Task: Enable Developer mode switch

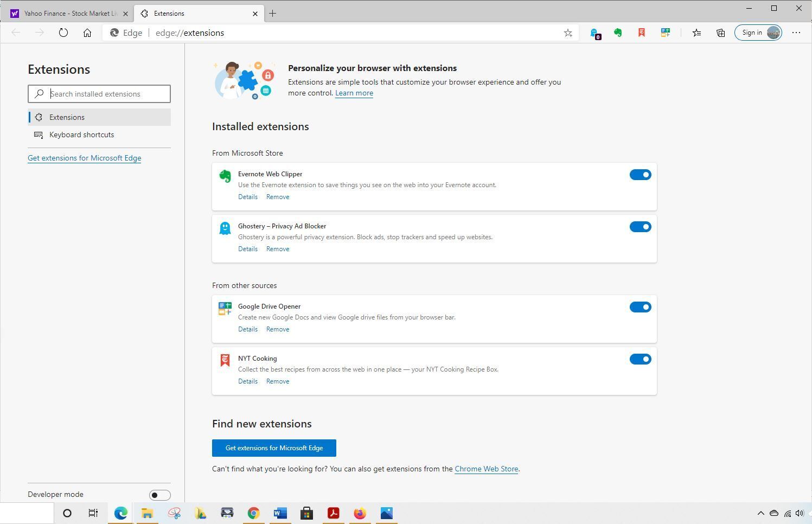Action: tap(160, 495)
